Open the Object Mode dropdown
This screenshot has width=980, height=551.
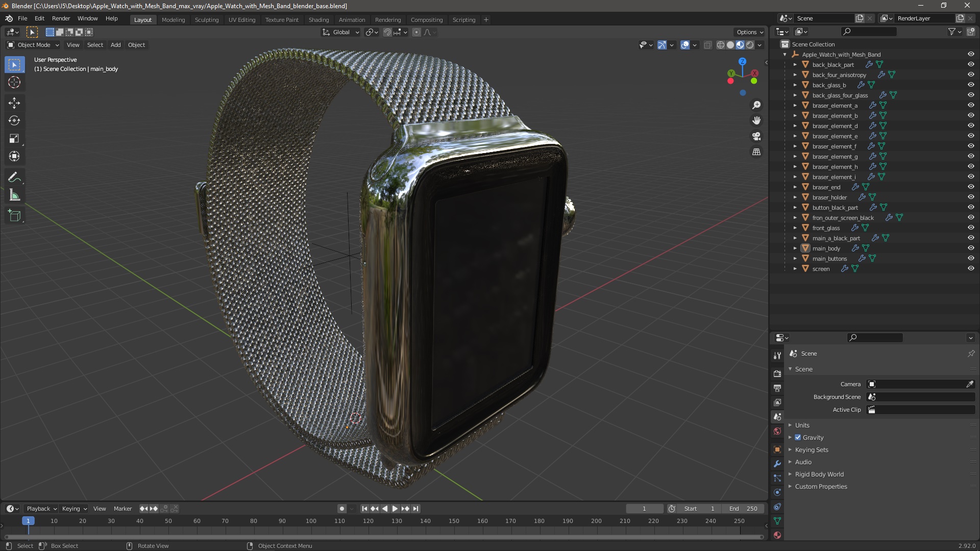33,45
